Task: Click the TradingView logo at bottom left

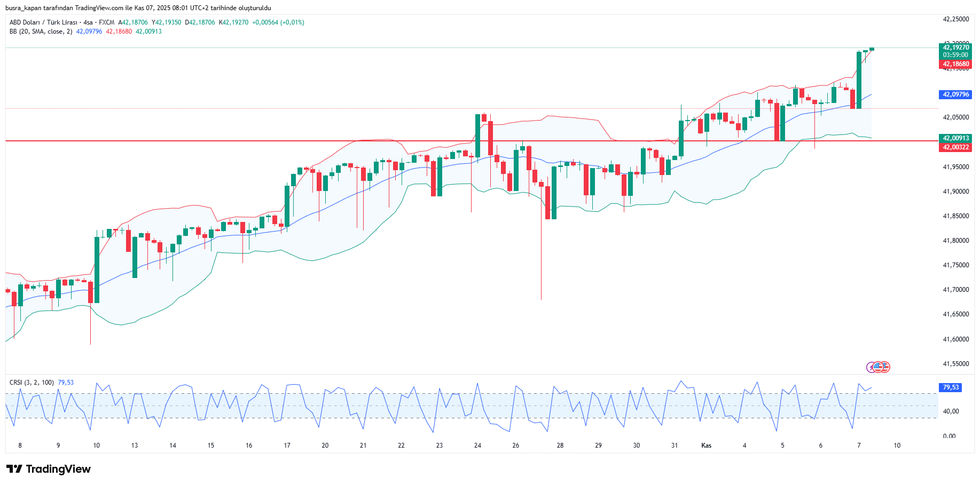Action: click(49, 469)
